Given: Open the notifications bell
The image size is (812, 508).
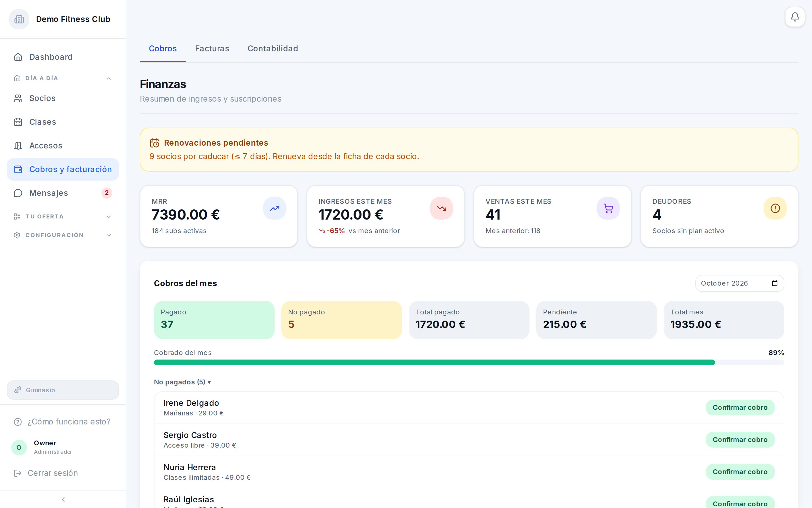Looking at the screenshot, I should coord(795,17).
